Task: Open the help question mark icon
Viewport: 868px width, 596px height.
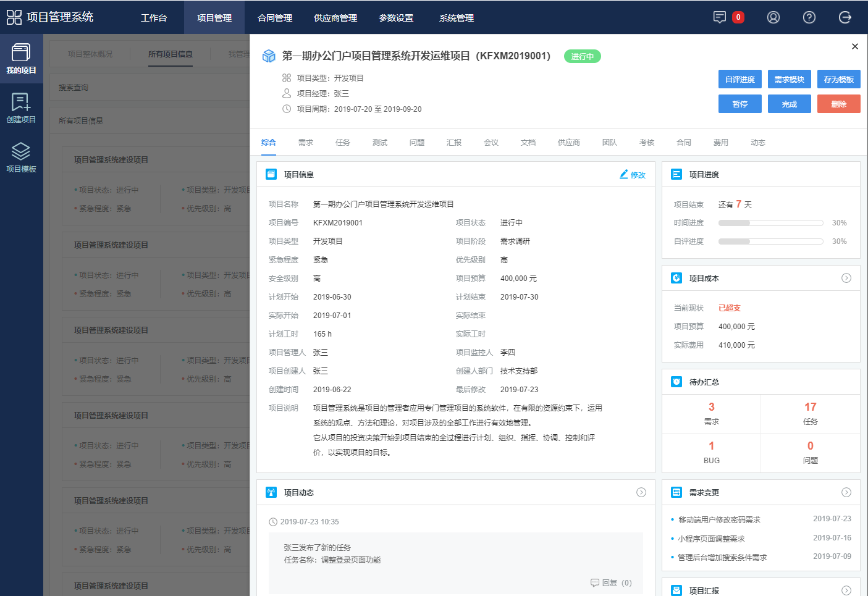Action: [x=809, y=17]
